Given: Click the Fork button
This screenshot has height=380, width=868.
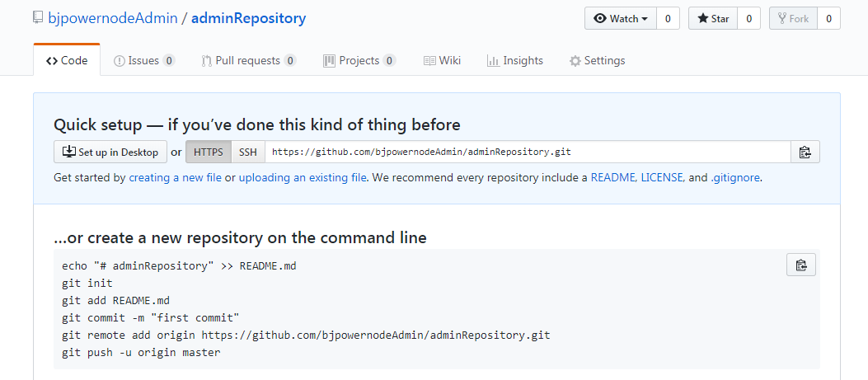Looking at the screenshot, I should click(793, 18).
